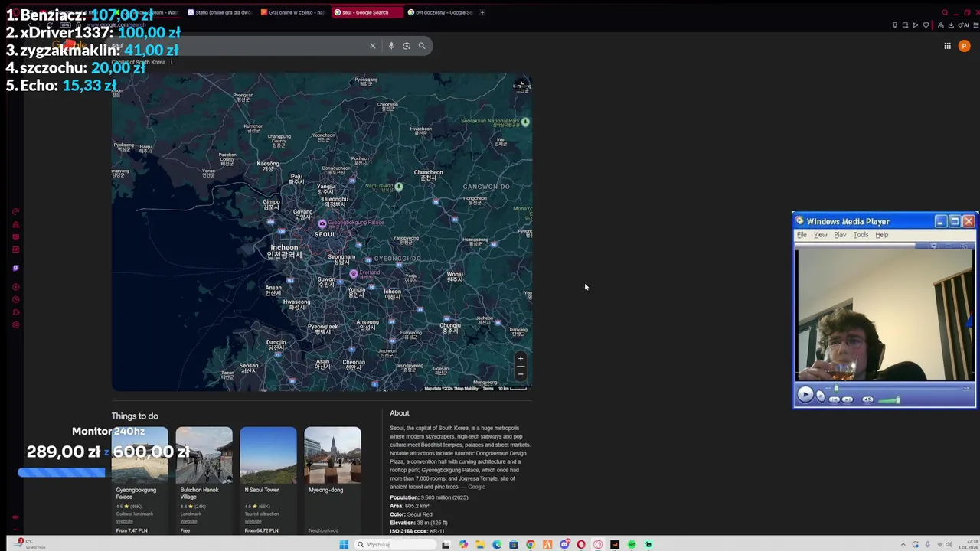Open the Play menu in Media Player

(840, 235)
